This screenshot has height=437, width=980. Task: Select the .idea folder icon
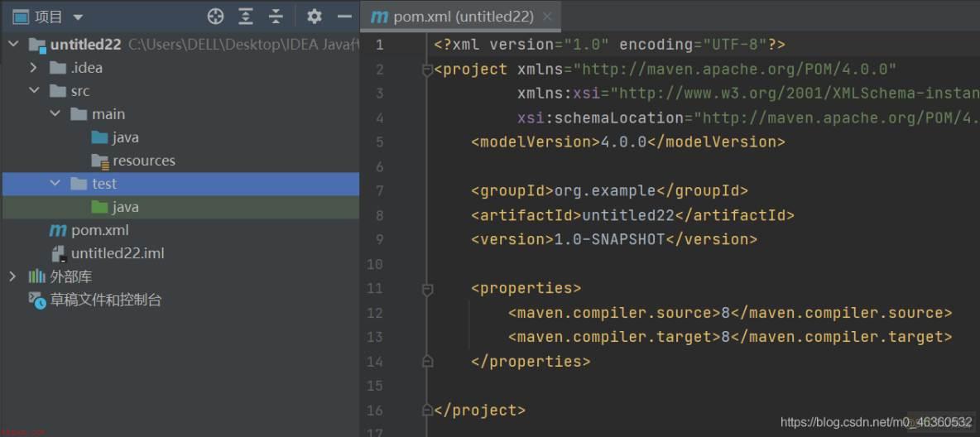58,68
